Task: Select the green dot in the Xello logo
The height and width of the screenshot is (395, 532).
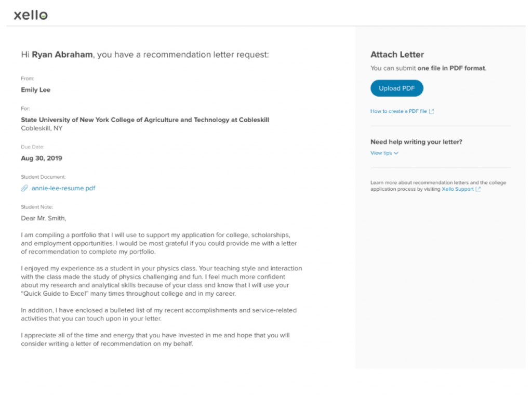Action: 43,16
